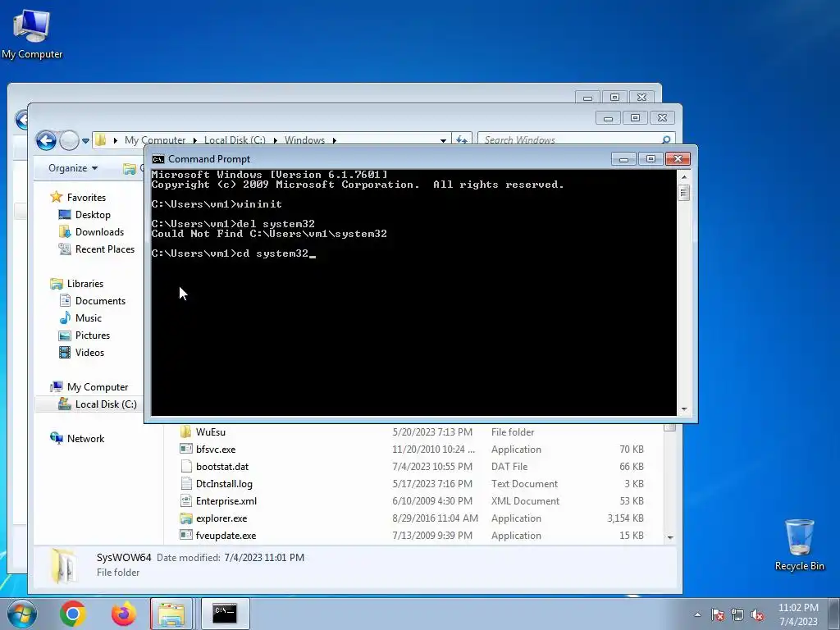Minimize the Command Prompt window
The width and height of the screenshot is (840, 630).
623,158
